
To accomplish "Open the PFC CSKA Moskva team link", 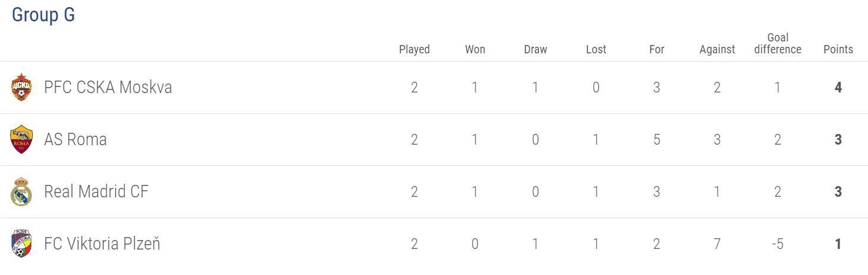I will tap(108, 88).
